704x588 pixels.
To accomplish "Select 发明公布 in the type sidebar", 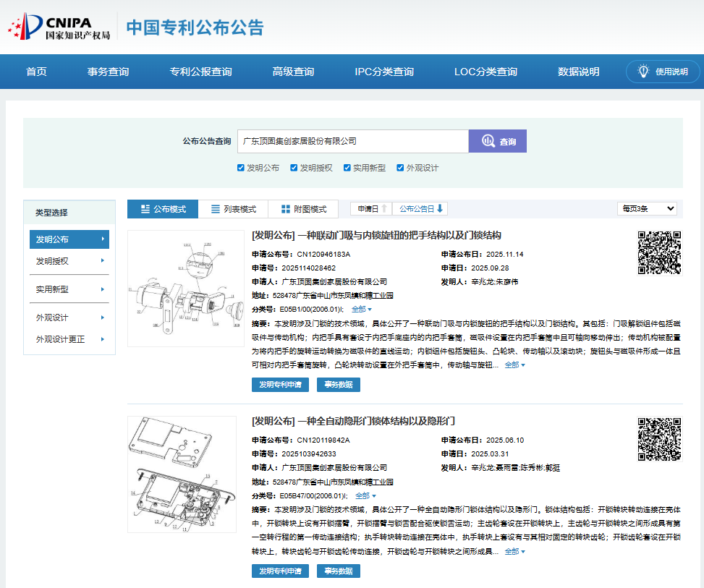I will pyautogui.click(x=69, y=239).
